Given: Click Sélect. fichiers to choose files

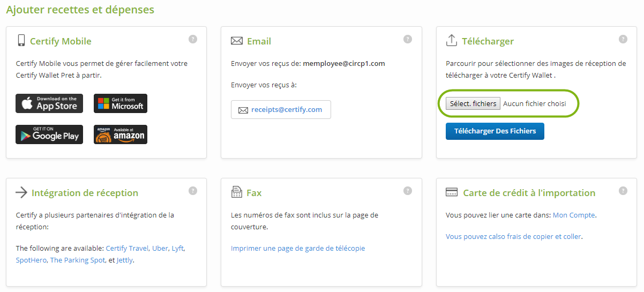Looking at the screenshot, I should click(473, 103).
